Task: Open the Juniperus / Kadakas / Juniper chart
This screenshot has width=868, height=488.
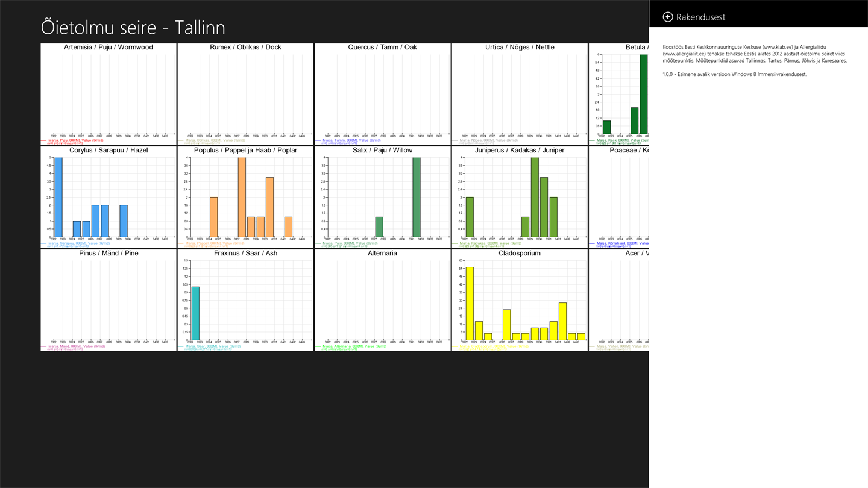Action: [x=520, y=197]
